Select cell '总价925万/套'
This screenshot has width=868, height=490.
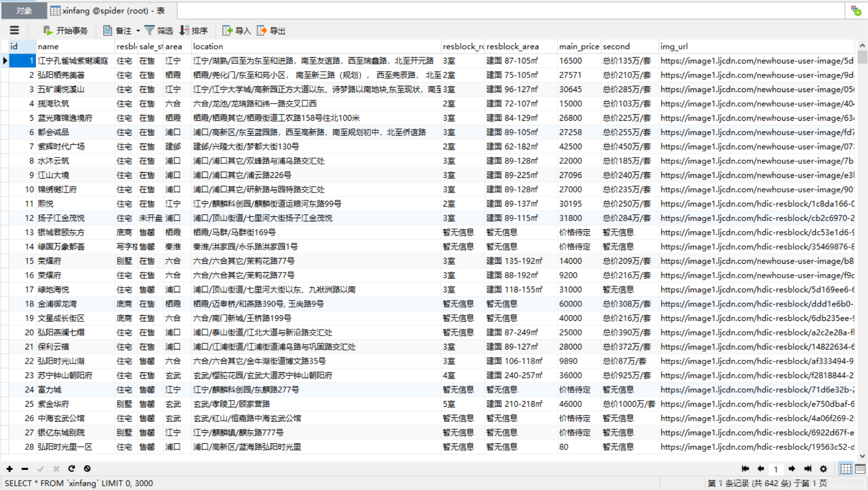coord(630,376)
